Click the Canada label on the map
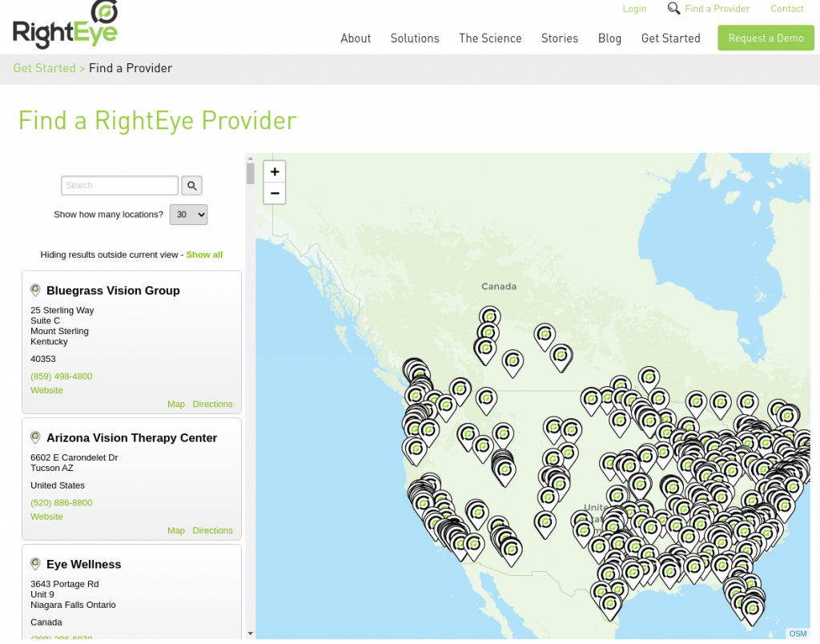Viewport: 820px width, 644px height. click(x=499, y=287)
